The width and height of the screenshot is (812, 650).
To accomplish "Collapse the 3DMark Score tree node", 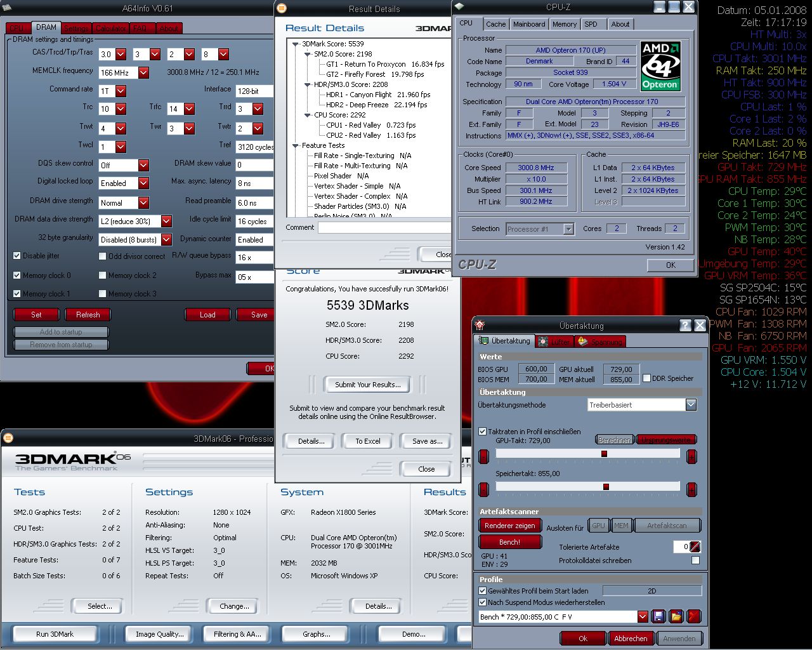I will pyautogui.click(x=296, y=44).
